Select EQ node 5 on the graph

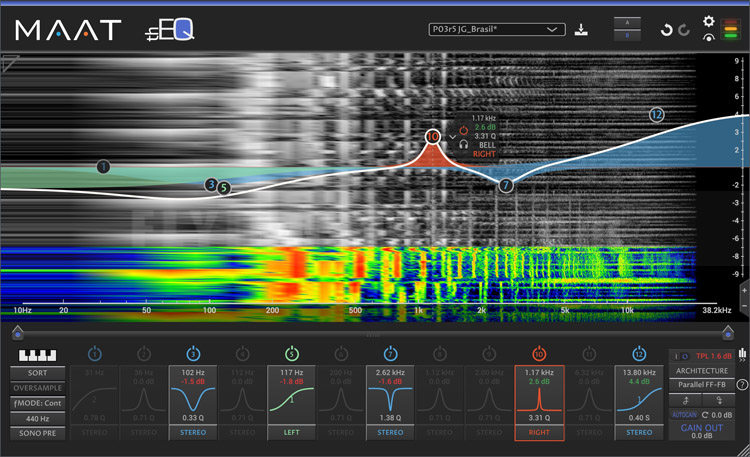(223, 188)
